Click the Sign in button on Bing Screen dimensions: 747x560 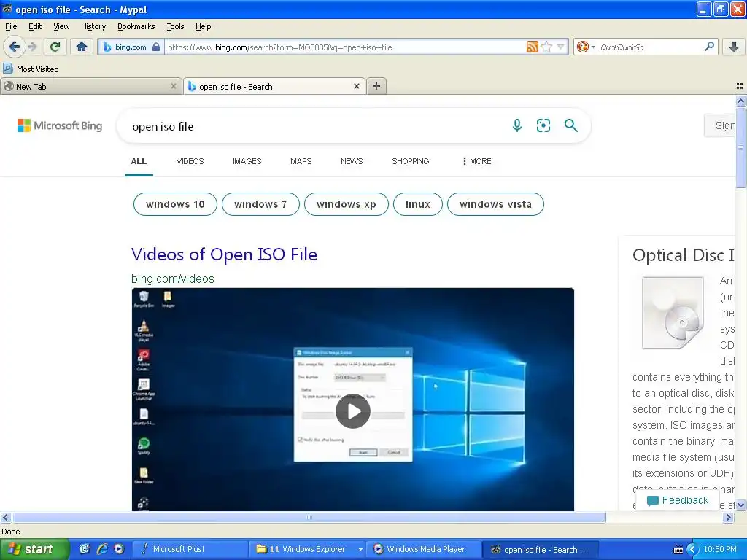(x=720, y=125)
